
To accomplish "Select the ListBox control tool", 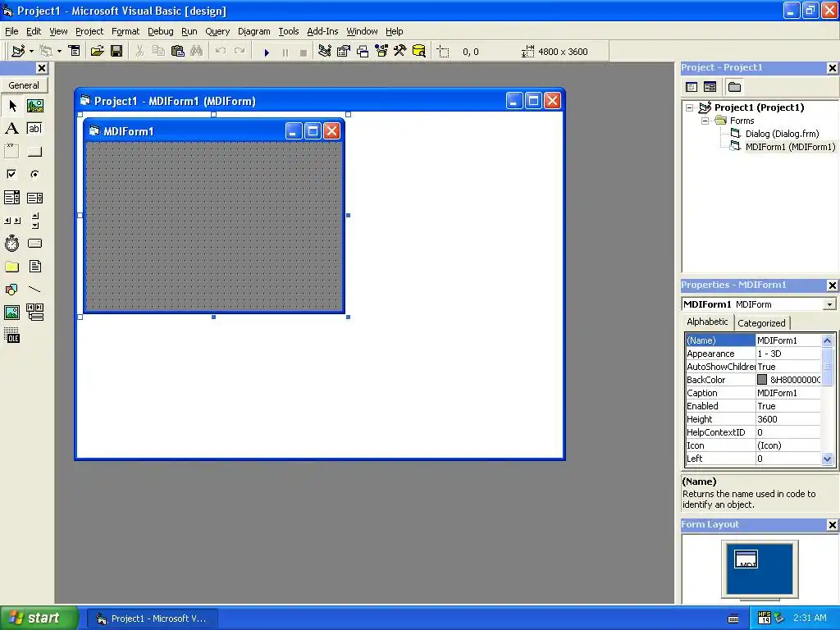I will pyautogui.click(x=34, y=198).
